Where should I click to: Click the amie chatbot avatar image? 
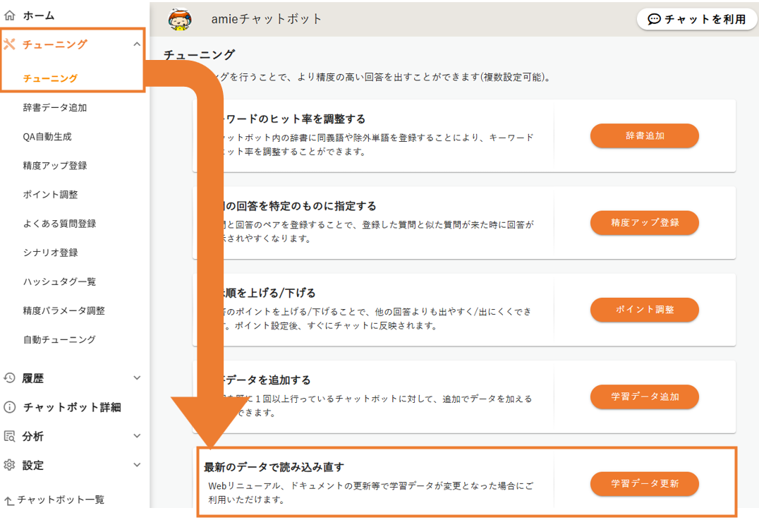pyautogui.click(x=180, y=19)
